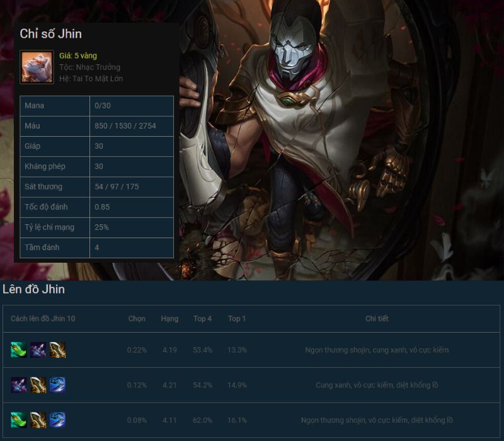Viewport: 504px width, 441px height.
Task: Click the Jhin champion portrait icon
Action: (37, 67)
